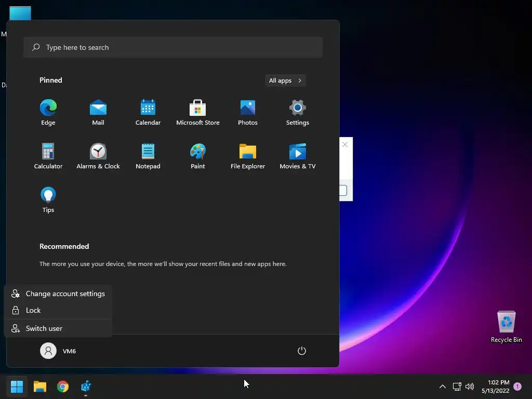Select Switch user option

click(x=58, y=328)
